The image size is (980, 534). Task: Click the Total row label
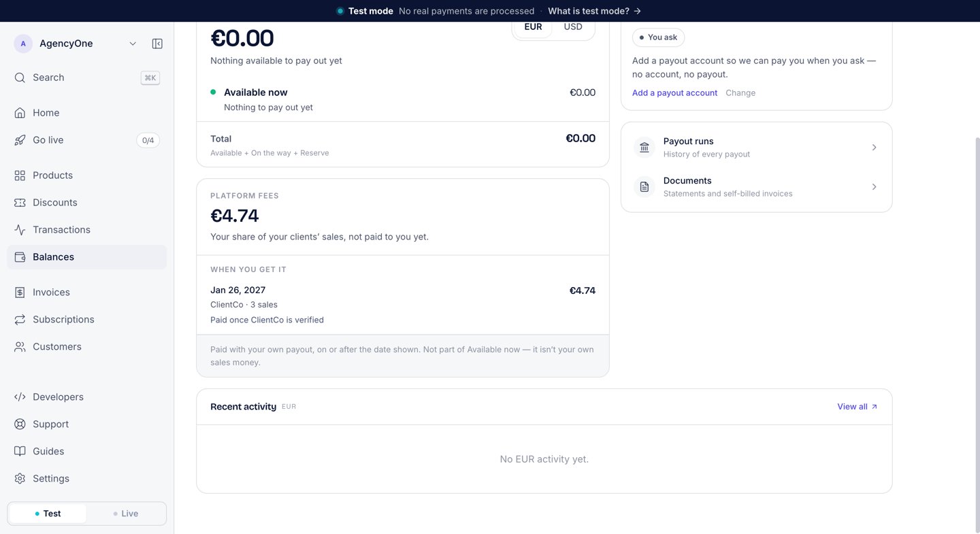point(220,139)
